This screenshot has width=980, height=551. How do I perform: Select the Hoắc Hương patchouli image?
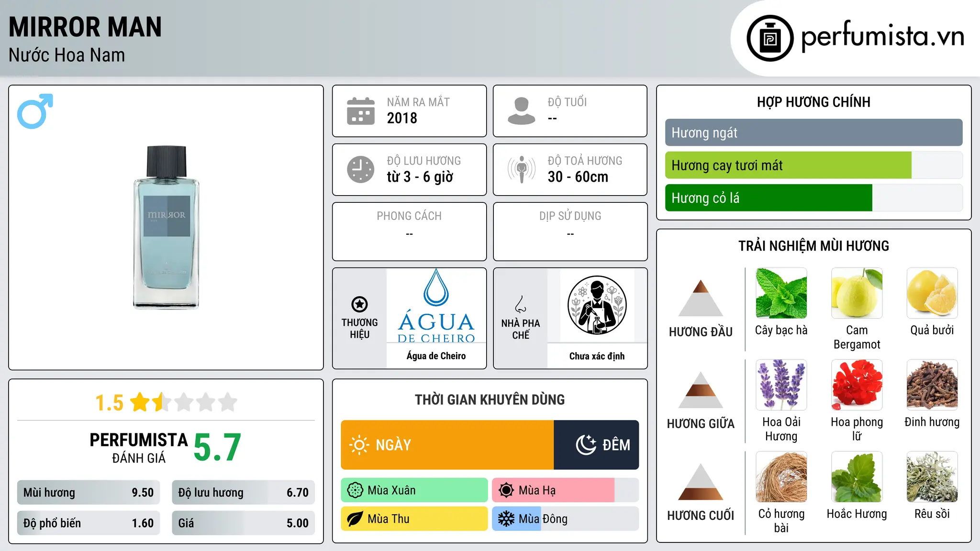(857, 477)
